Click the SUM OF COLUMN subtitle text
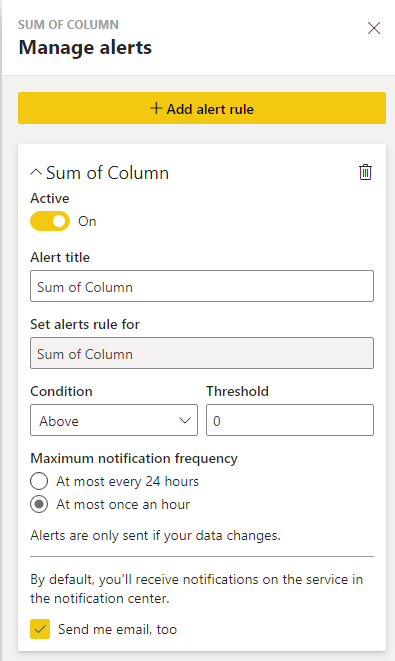The height and width of the screenshot is (661, 395). pyautogui.click(x=68, y=25)
